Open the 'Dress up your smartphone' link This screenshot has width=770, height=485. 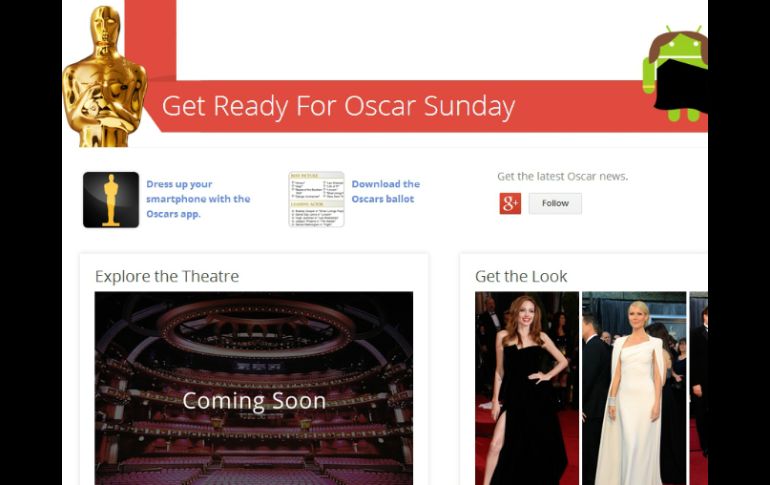click(198, 199)
